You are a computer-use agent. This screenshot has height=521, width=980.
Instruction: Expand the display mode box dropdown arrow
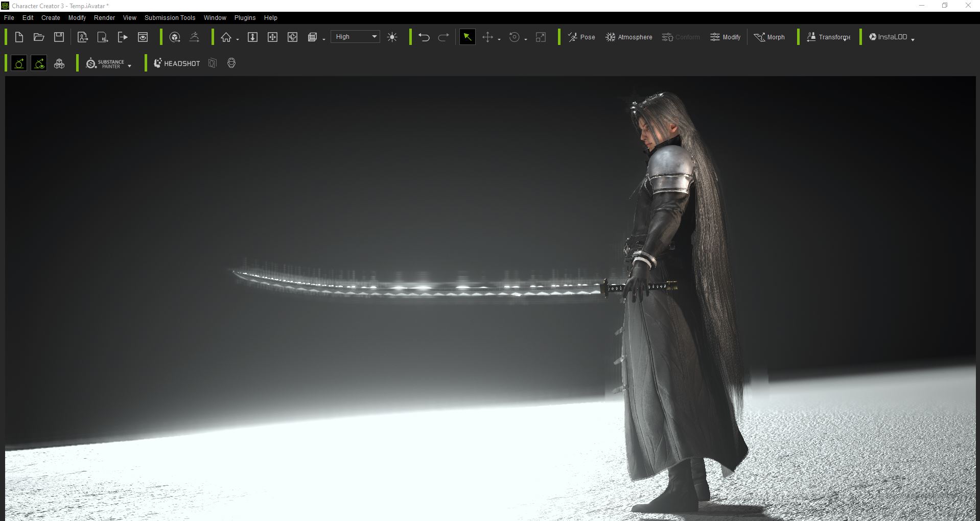click(x=324, y=39)
